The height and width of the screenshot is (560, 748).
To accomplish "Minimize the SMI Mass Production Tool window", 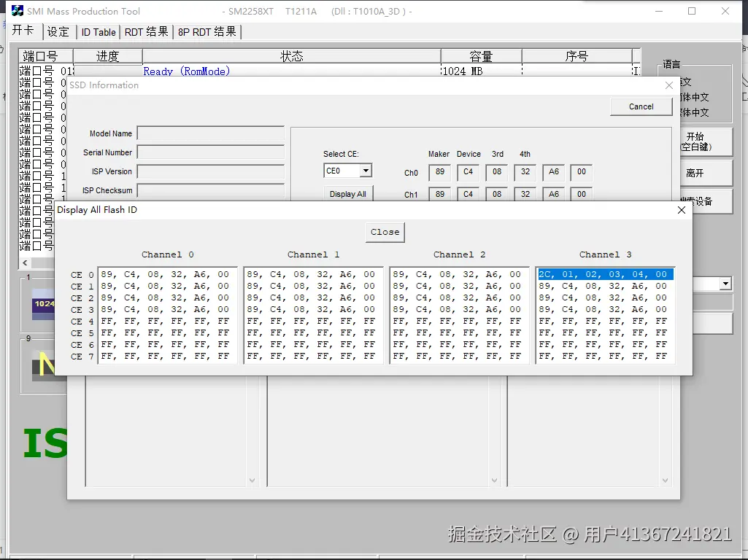I will [x=659, y=11].
